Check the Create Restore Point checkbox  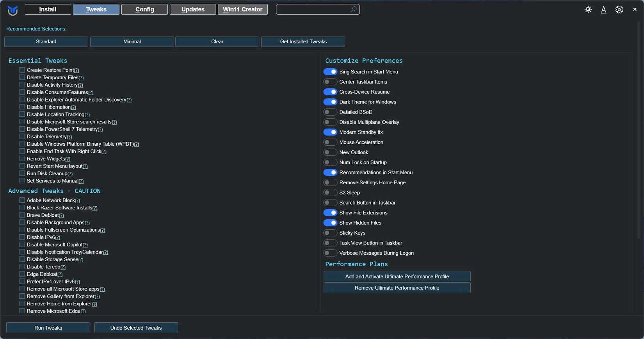tap(22, 70)
